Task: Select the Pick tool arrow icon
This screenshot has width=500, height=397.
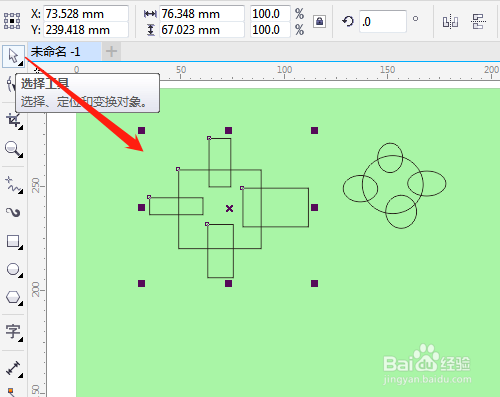Action: [13, 56]
